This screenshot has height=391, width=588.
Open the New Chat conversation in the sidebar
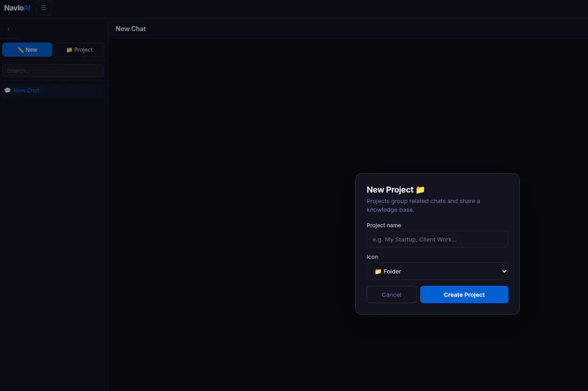click(x=53, y=91)
